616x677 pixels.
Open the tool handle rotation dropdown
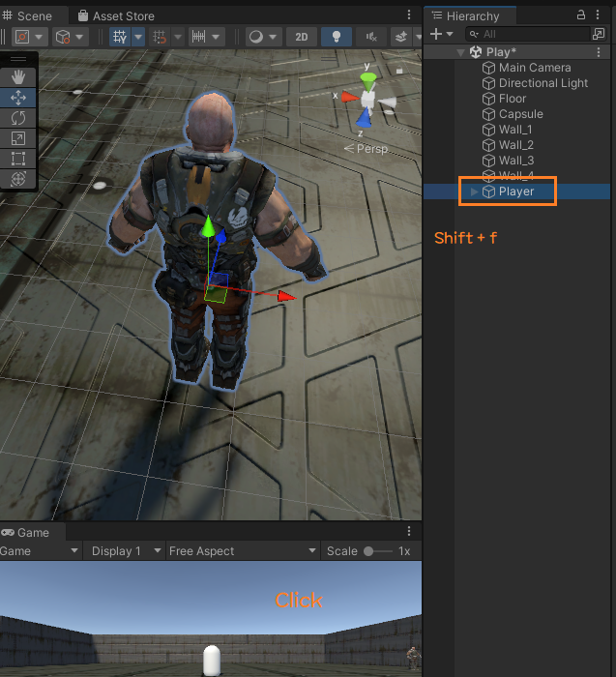pos(70,37)
